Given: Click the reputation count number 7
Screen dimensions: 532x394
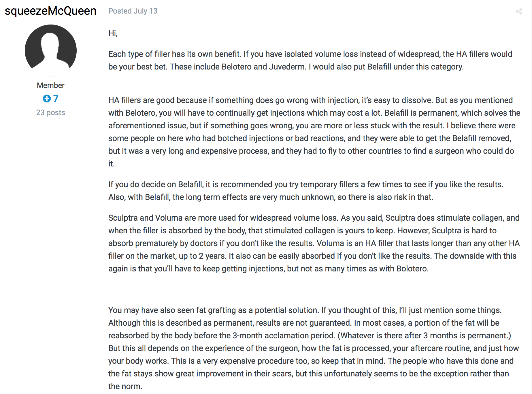Looking at the screenshot, I should click(x=56, y=99).
